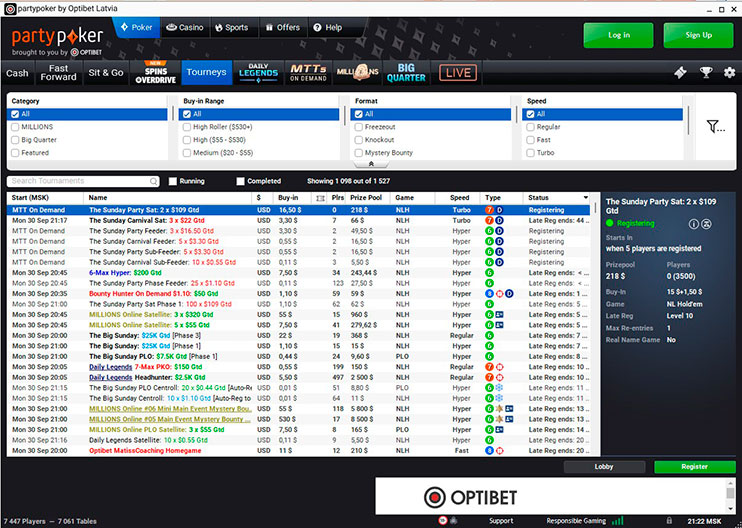The image size is (742, 528).
Task: Toggle the Running checkbox
Action: (173, 181)
